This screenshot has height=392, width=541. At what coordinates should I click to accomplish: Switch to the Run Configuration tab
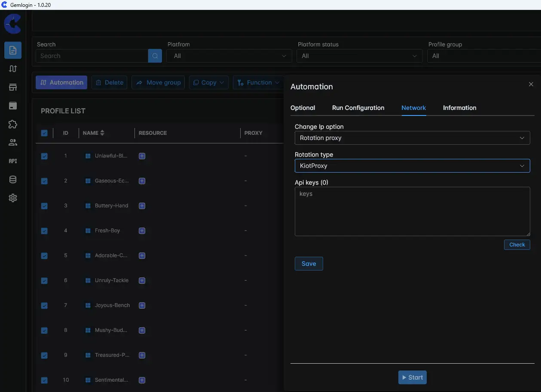(x=358, y=108)
